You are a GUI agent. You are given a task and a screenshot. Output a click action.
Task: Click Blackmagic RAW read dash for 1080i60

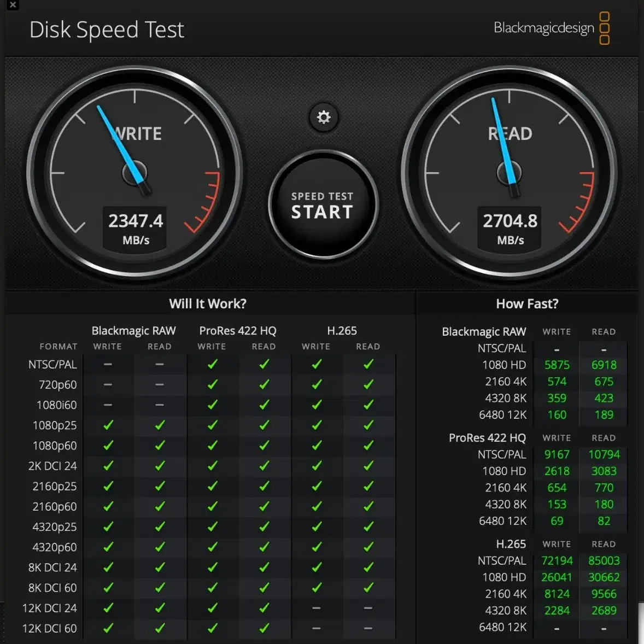(160, 405)
